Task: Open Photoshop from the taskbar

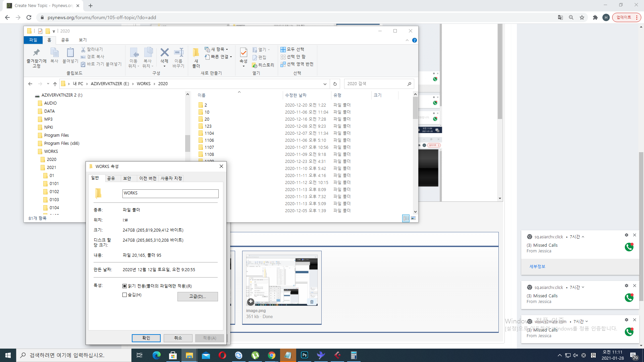Action: [305, 355]
